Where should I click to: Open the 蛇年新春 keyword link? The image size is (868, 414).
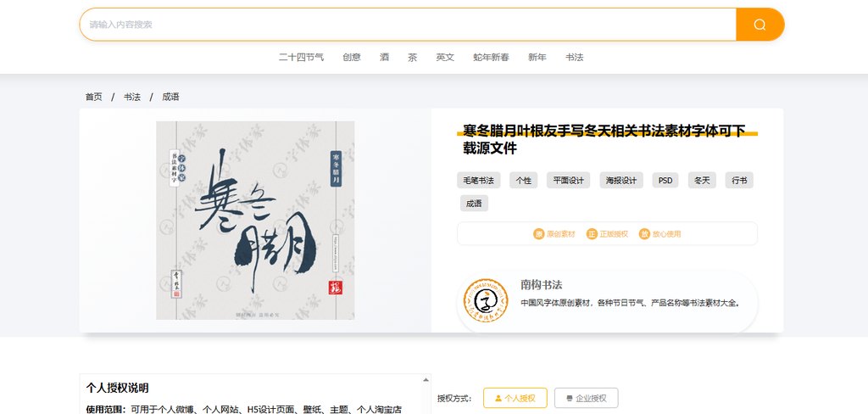(491, 57)
